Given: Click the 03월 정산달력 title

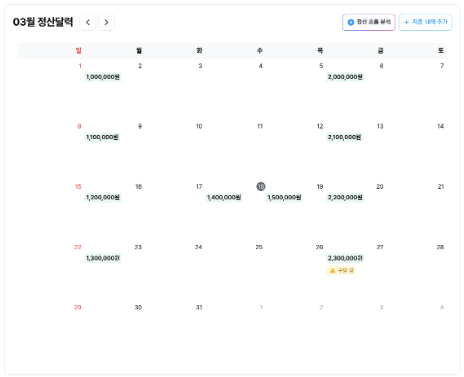Looking at the screenshot, I should pos(43,22).
